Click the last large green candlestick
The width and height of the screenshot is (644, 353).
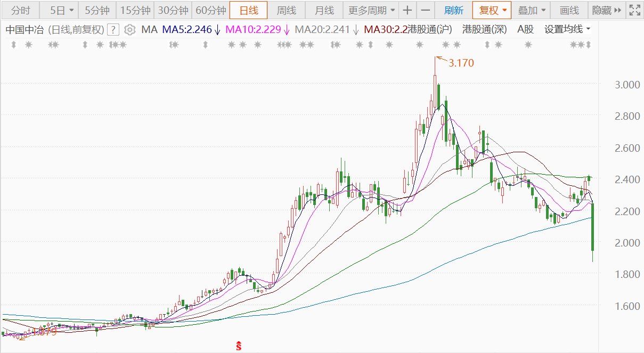(593, 227)
